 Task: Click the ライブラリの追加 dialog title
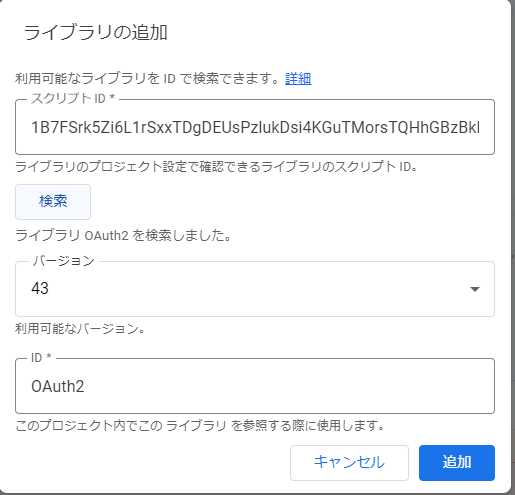[95, 33]
